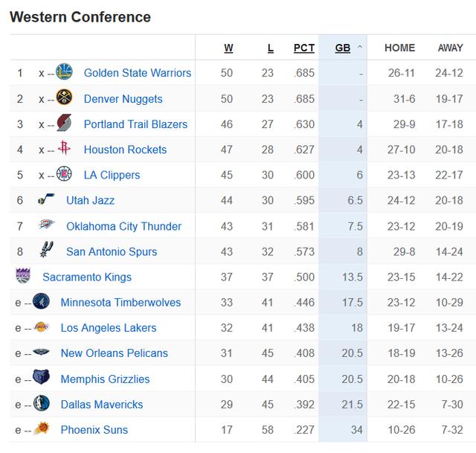The image size is (476, 453).
Task: Sort table by L column header
Action: point(271,48)
